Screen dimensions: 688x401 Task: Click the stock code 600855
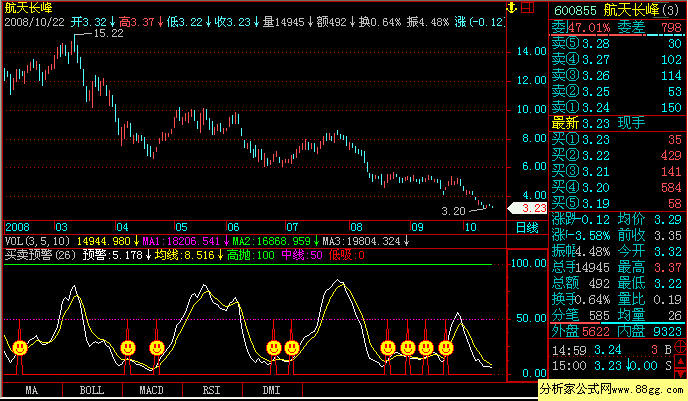click(575, 10)
